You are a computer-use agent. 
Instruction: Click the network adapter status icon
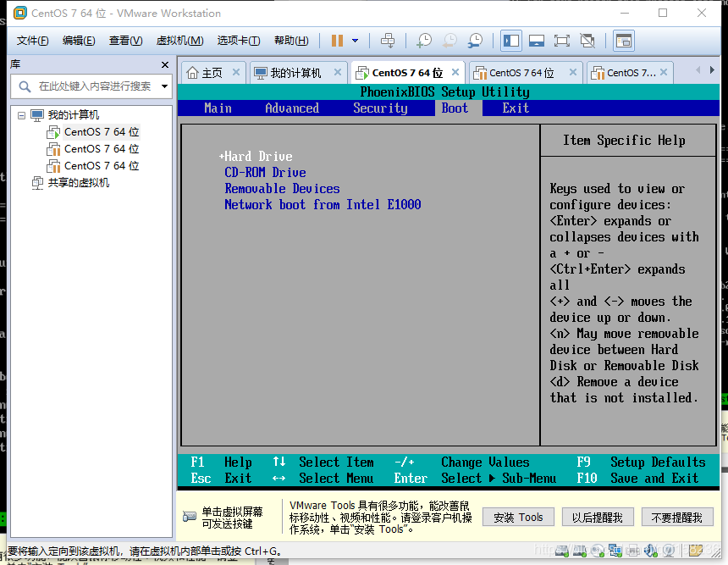click(615, 551)
